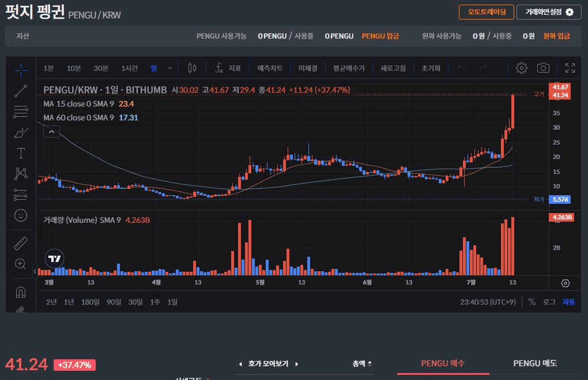
Task: Expand the time interval dropdown
Action: 170,68
